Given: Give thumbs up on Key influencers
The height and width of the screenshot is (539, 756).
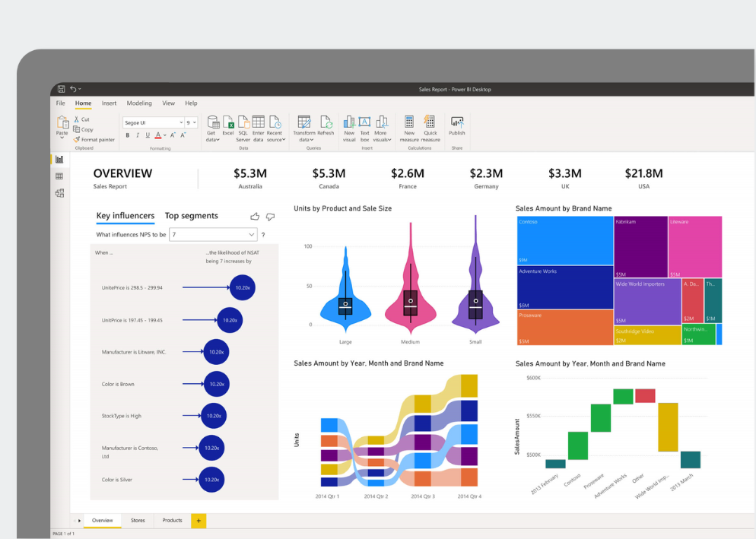Looking at the screenshot, I should (255, 217).
